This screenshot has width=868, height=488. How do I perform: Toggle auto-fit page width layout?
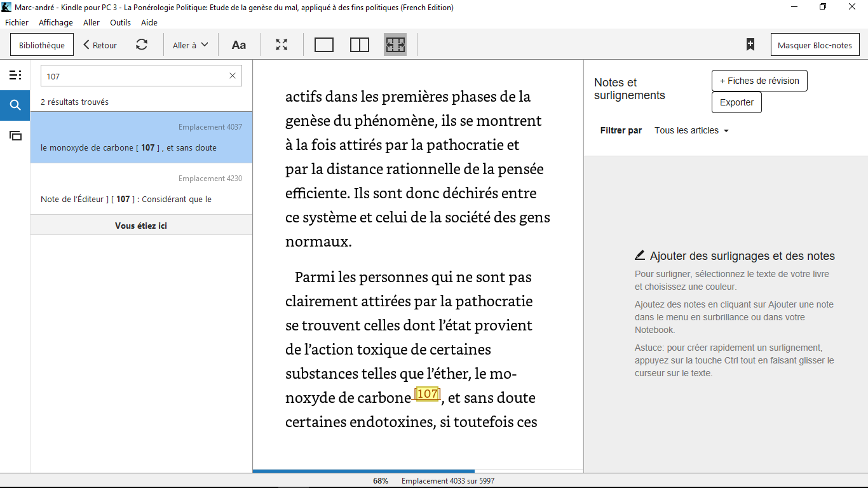point(395,45)
